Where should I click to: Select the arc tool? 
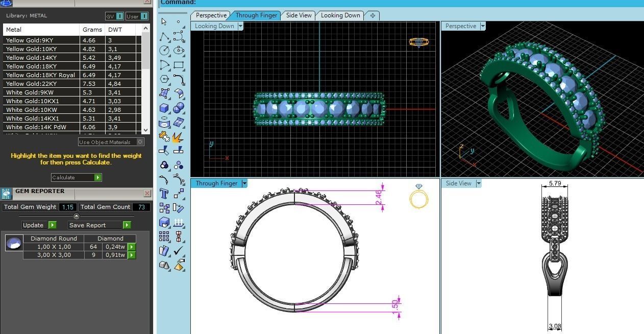click(164, 65)
